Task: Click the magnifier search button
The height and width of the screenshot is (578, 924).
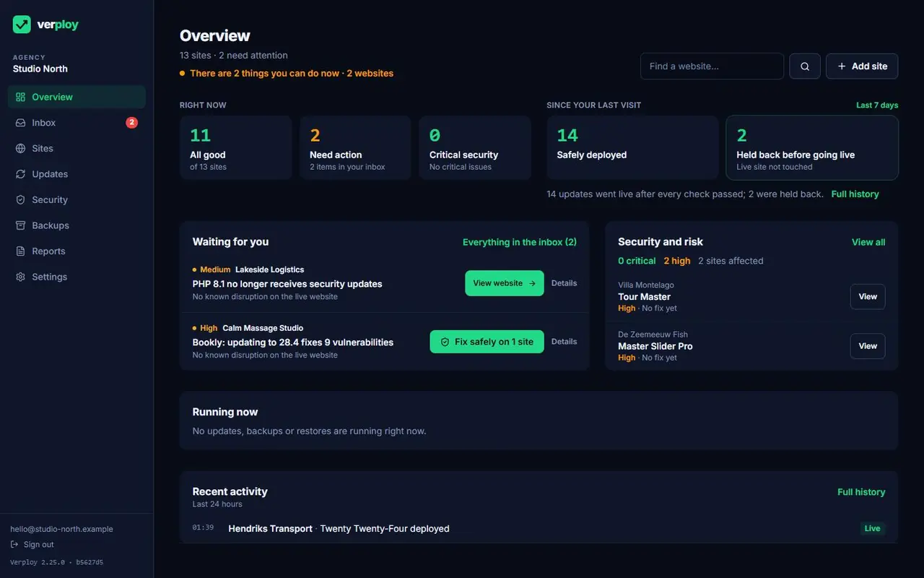Action: pyautogui.click(x=805, y=66)
